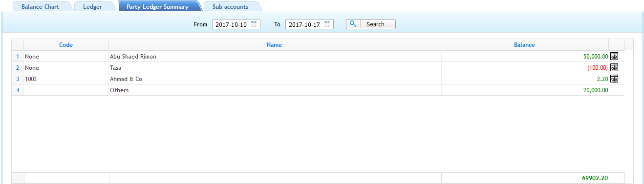
Task: Select the Abu Shaed Rimon name cell
Action: point(275,57)
